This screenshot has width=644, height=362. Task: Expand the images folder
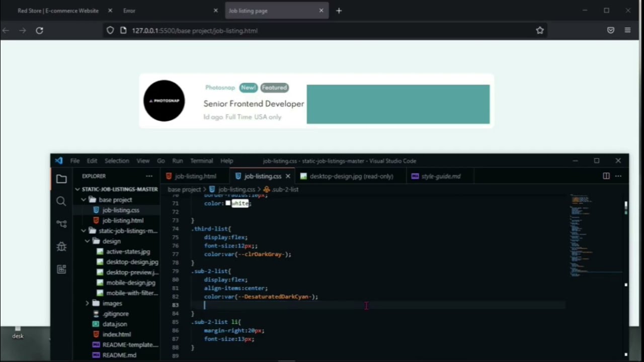coord(88,304)
